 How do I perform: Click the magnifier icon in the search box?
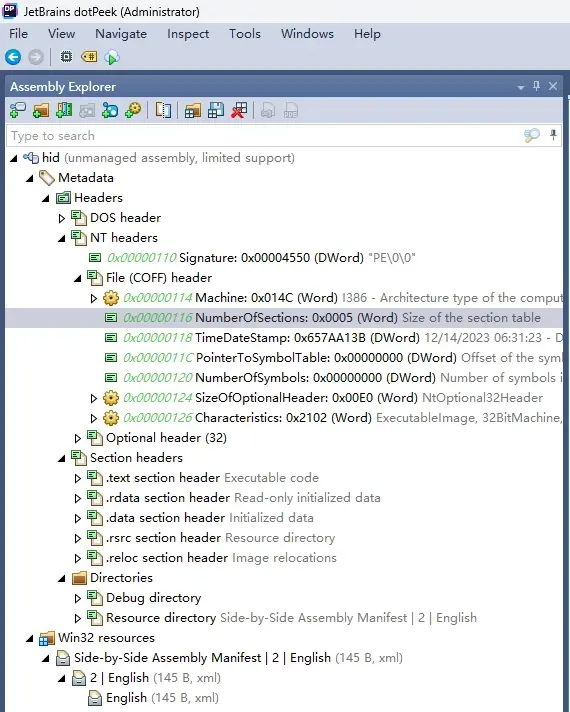tap(531, 135)
